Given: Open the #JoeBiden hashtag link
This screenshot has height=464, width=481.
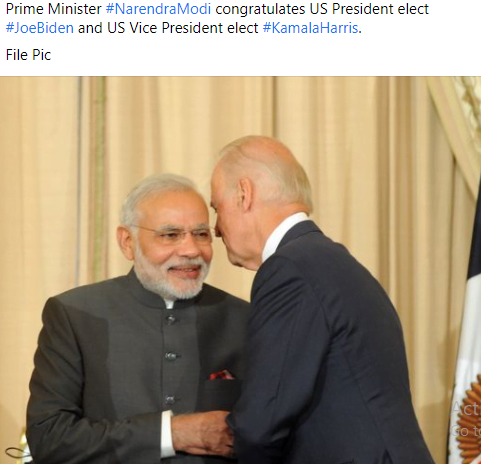Looking at the screenshot, I should 40,28.
